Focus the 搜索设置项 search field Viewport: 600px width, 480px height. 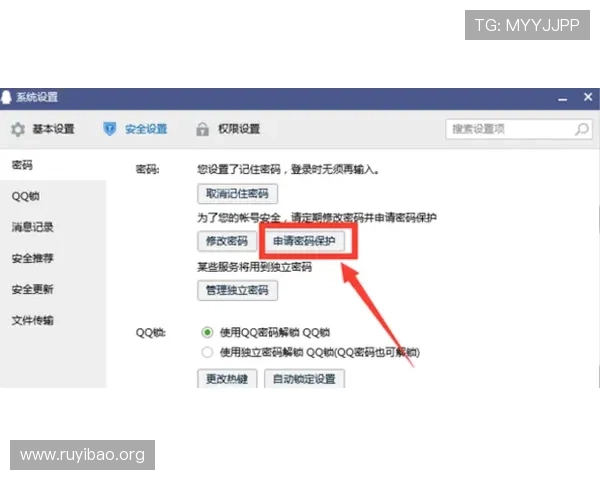[519, 129]
